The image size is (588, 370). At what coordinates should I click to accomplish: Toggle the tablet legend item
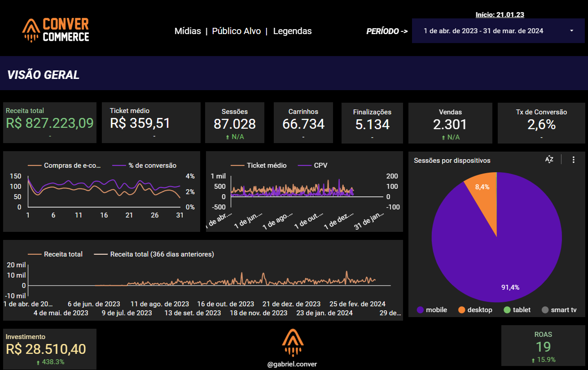pyautogui.click(x=517, y=310)
